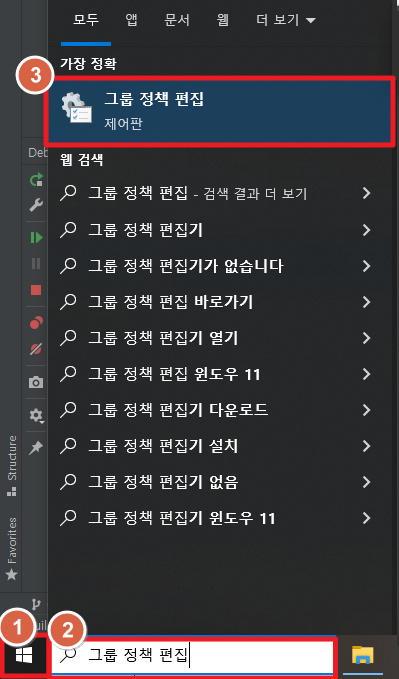Click the Resume Program icon in the IDE
The image size is (399, 679).
(36, 237)
